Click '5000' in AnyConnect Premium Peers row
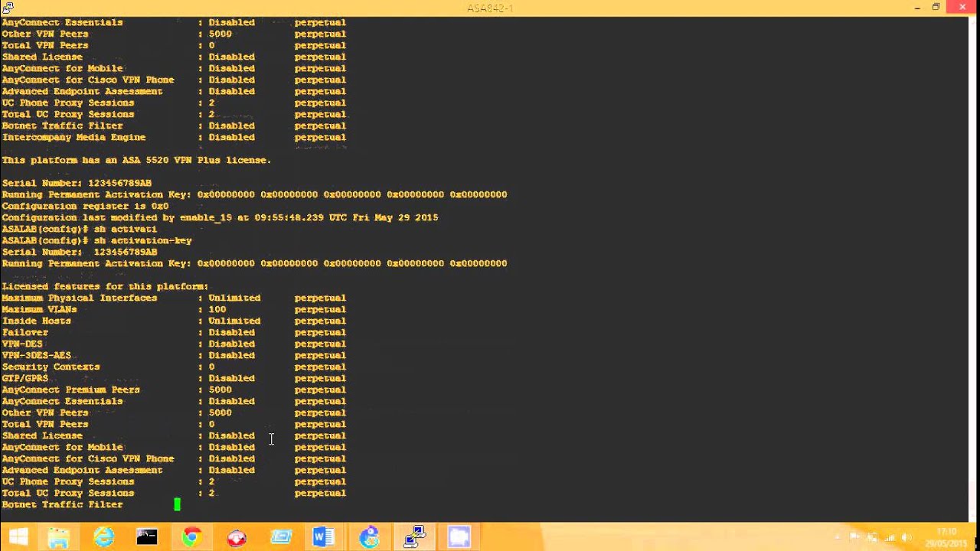 pos(220,390)
